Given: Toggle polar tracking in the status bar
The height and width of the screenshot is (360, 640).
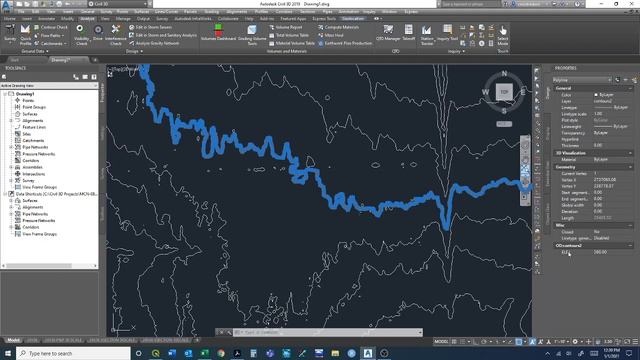Looking at the screenshot, I should (484, 342).
